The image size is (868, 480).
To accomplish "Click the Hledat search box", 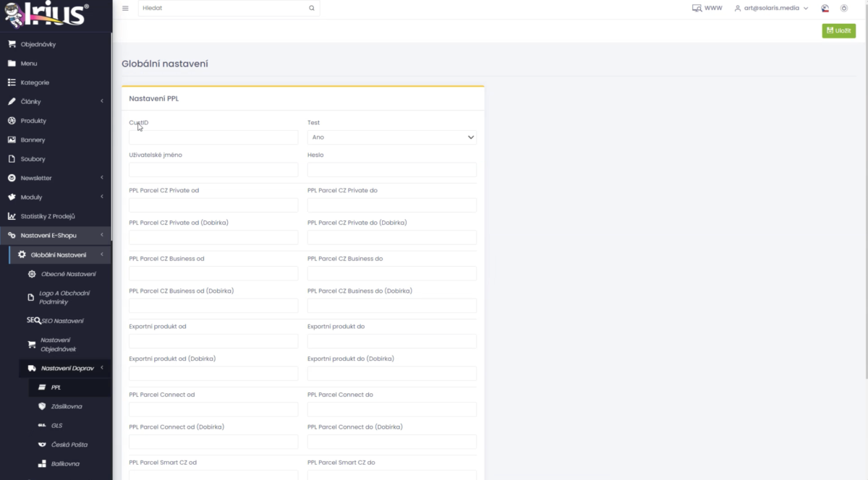I will (x=229, y=9).
